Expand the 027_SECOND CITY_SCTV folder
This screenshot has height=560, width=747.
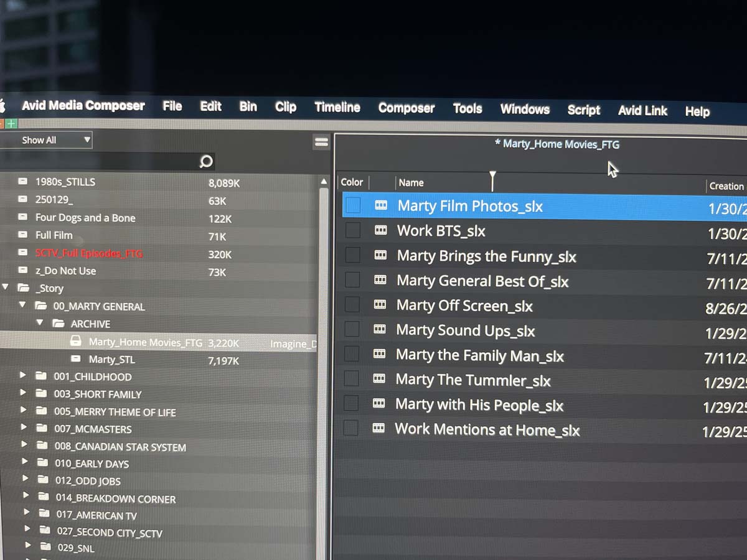tap(28, 529)
